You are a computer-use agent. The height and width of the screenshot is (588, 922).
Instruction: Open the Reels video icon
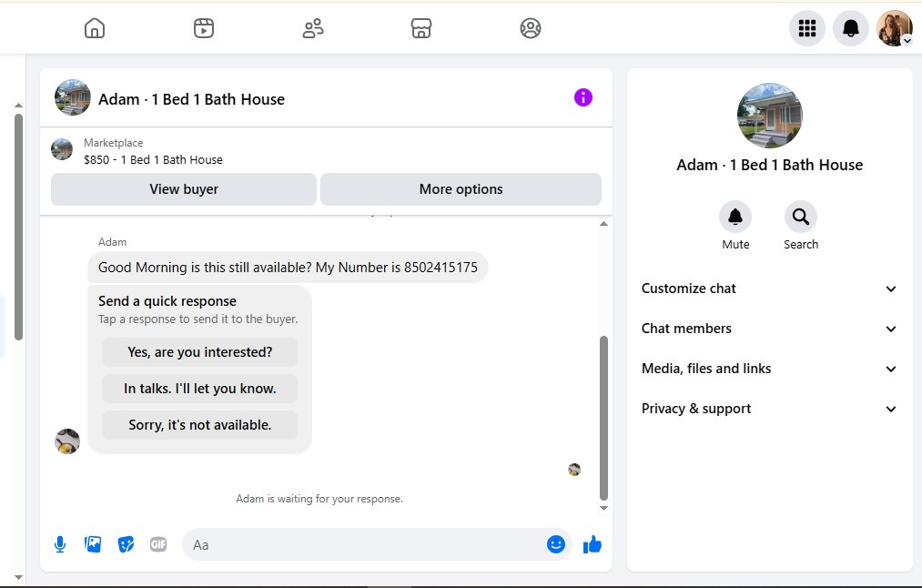coord(204,28)
